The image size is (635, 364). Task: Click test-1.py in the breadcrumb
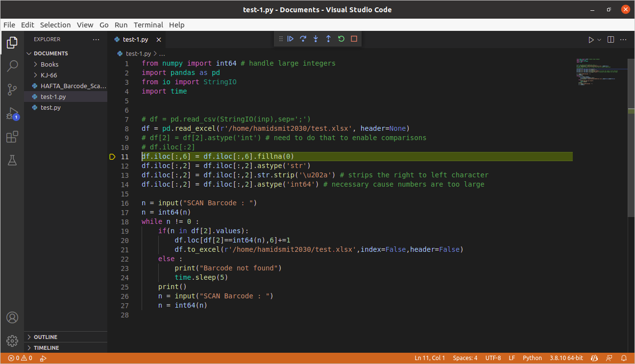[x=139, y=54]
